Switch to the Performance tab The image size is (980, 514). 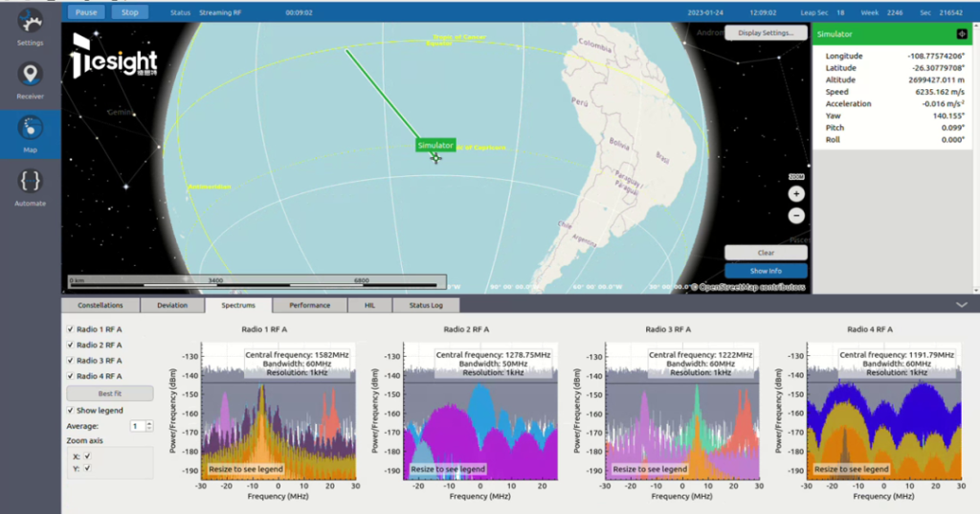[x=309, y=305]
